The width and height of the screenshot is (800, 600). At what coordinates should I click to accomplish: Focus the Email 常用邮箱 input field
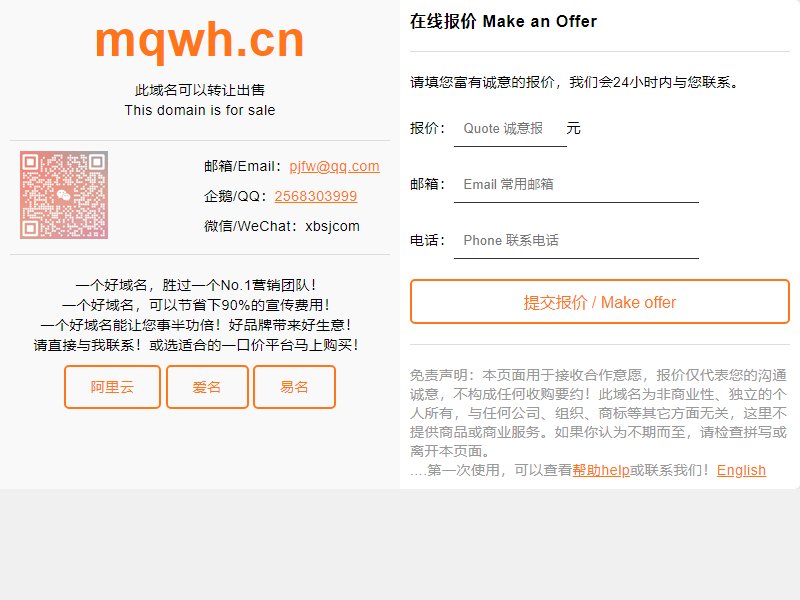point(576,185)
